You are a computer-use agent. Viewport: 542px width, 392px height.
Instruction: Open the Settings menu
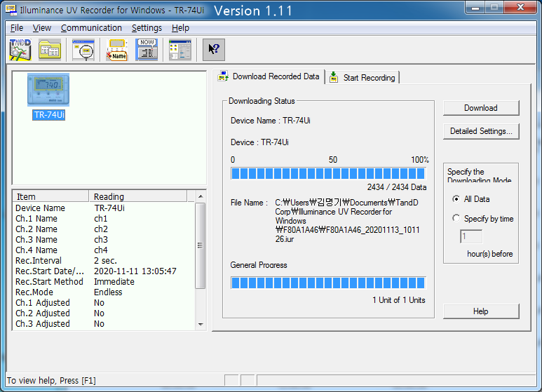[x=147, y=28]
